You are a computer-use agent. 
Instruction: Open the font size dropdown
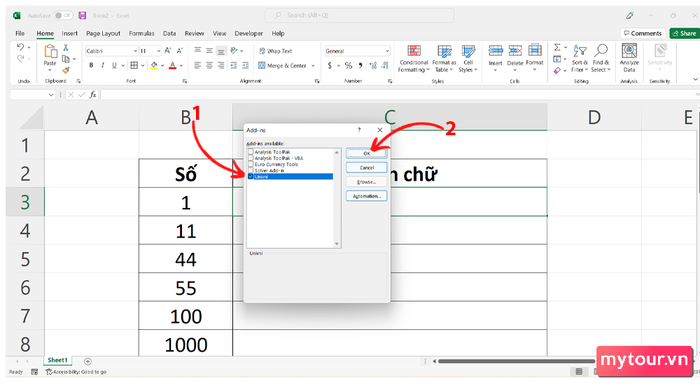158,51
